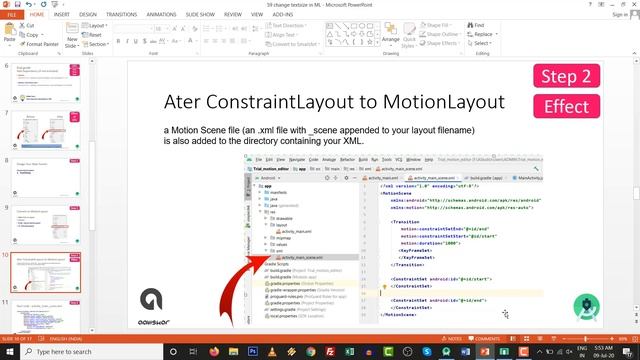Switch to the DESIGN ribbon tab
This screenshot has height=360, width=640.
88,15
